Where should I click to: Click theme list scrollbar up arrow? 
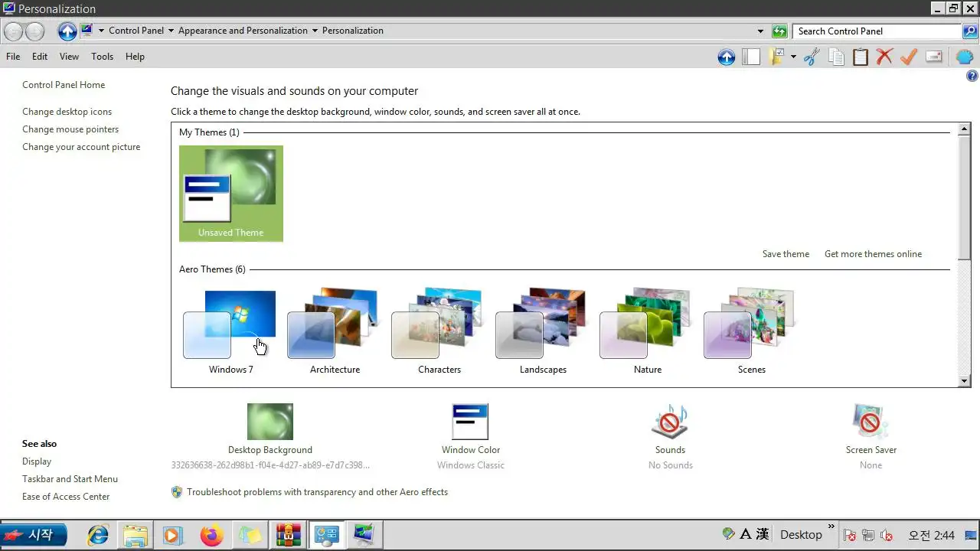(x=965, y=129)
